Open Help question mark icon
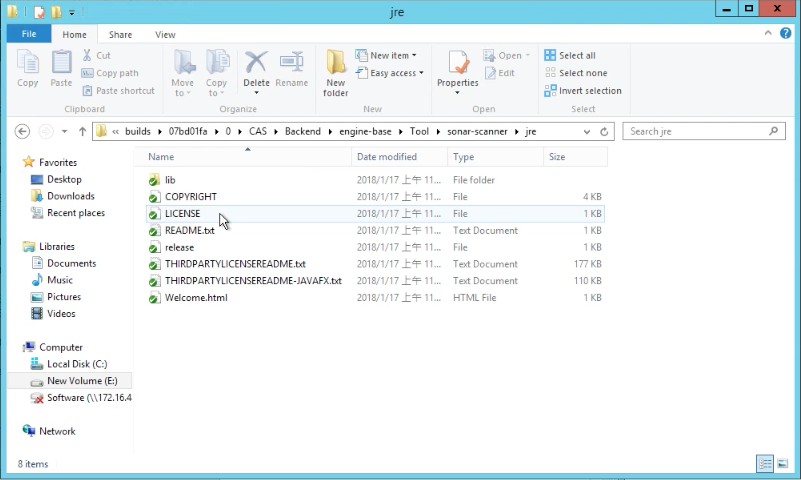The image size is (801, 480). [786, 33]
